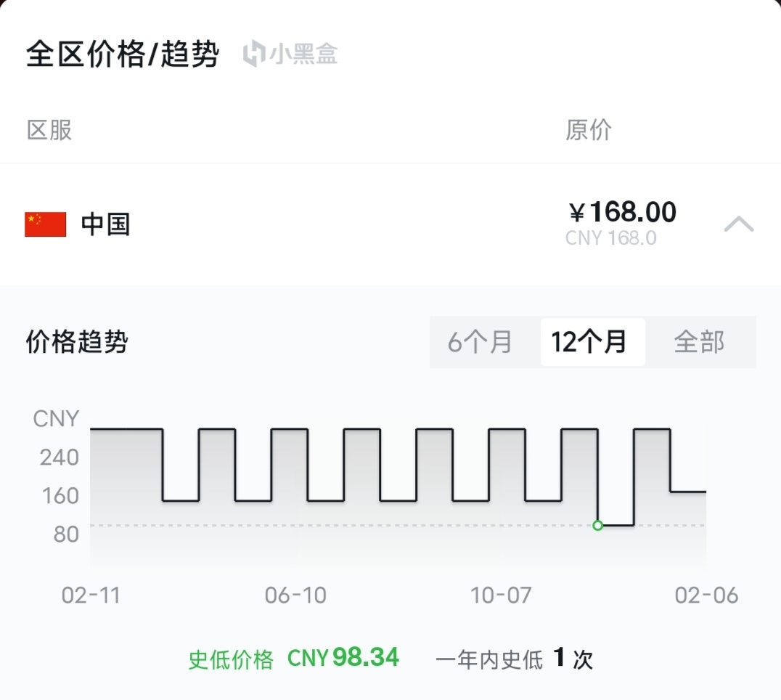
Task: Click the 小黑盒 brand text
Action: (x=303, y=54)
